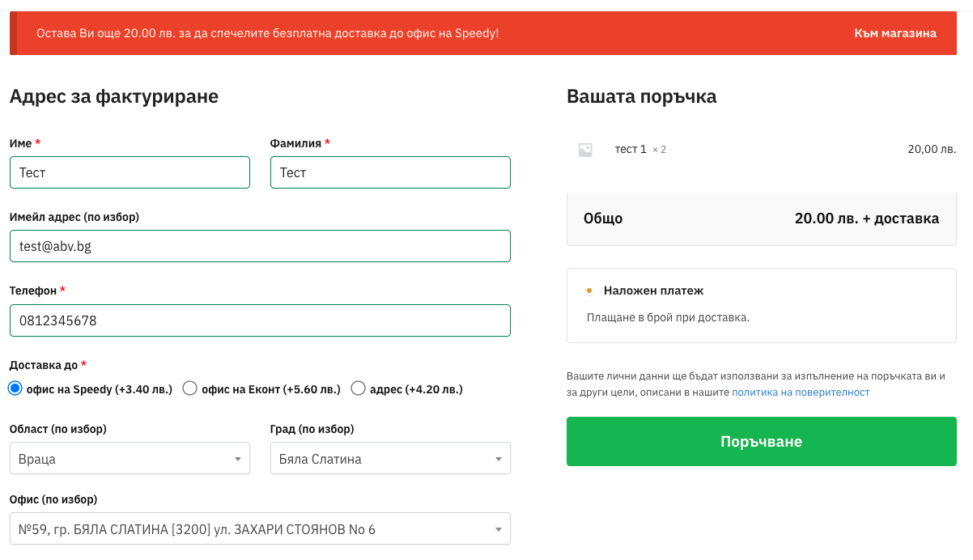Open политика на поверителност link

pos(801,392)
